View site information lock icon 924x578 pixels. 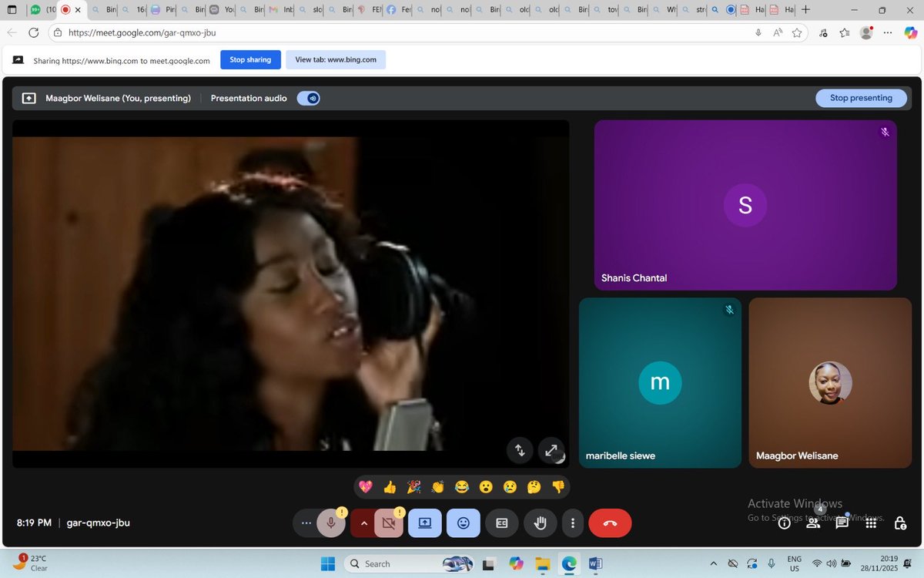point(58,33)
